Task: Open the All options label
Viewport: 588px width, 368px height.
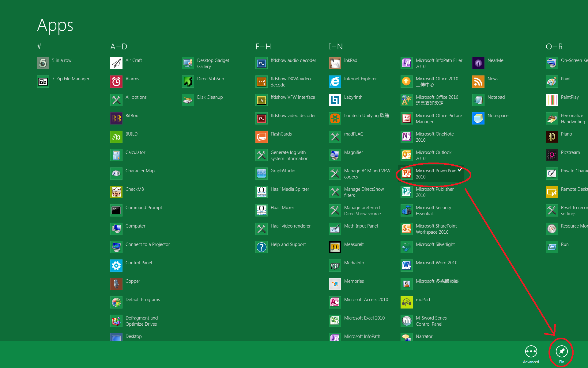Action: click(x=136, y=97)
